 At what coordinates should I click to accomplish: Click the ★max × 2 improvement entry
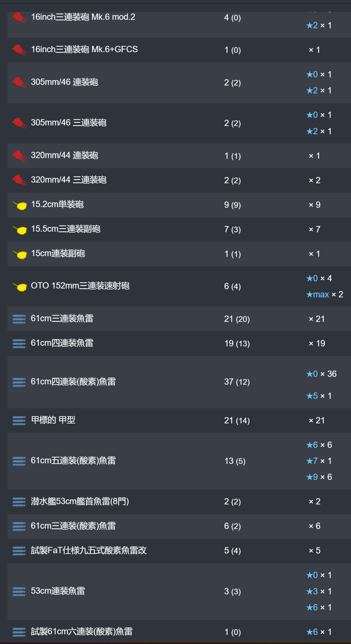[325, 294]
